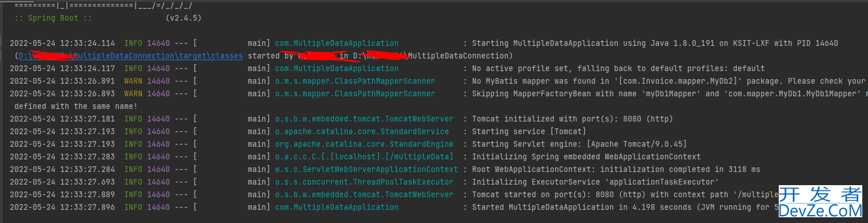The image size is (868, 223).
Task: Click logger ClassPathMapperScanner in the 12:33:26.891 row
Action: (x=355, y=81)
